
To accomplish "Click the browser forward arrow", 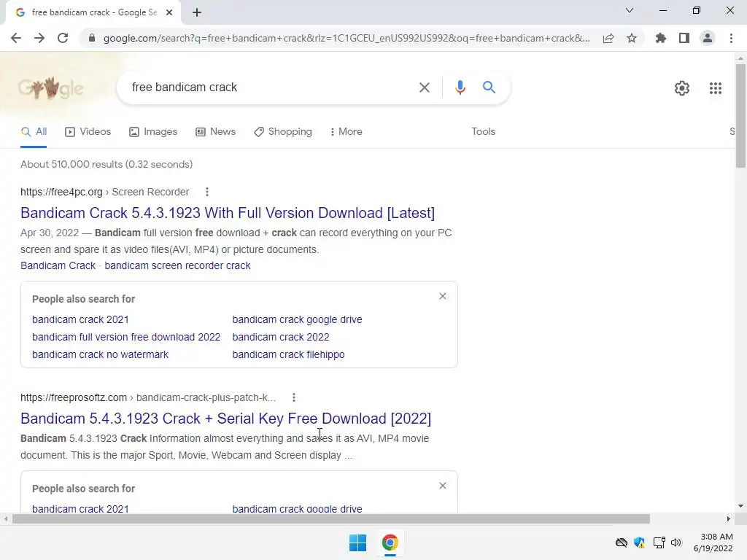I will [39, 38].
